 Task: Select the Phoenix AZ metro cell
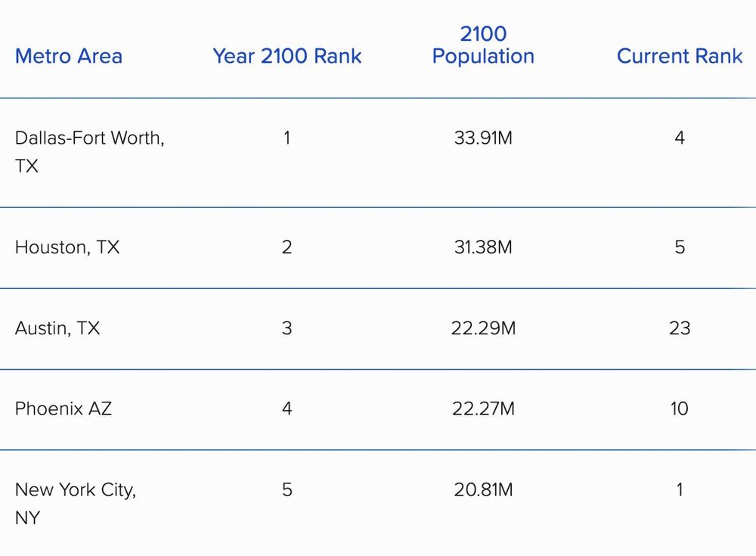click(x=64, y=408)
